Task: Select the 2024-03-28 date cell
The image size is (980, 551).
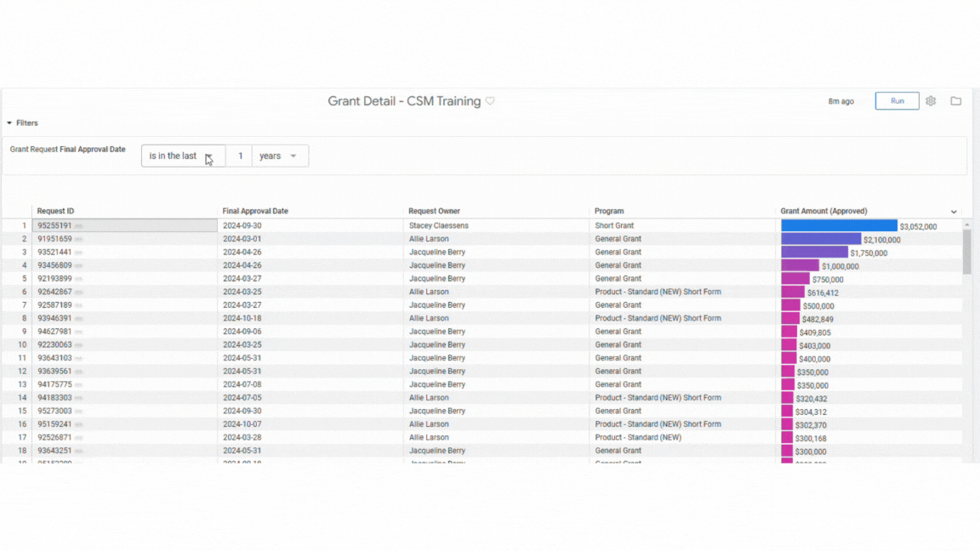Action: point(242,437)
